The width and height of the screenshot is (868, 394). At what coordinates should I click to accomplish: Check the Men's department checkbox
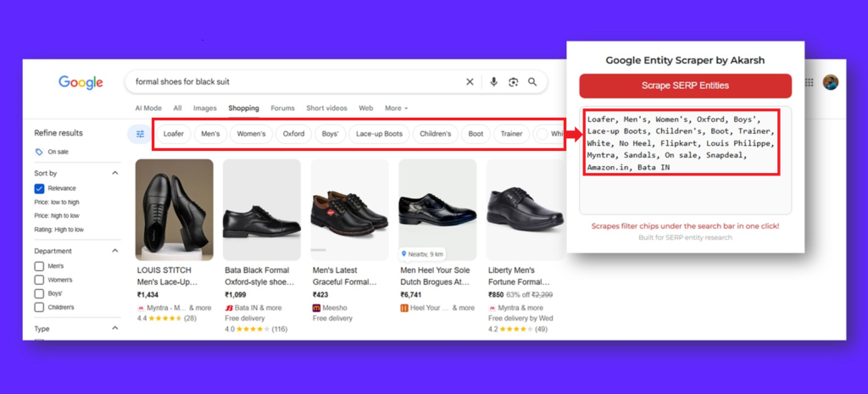pyautogui.click(x=39, y=266)
